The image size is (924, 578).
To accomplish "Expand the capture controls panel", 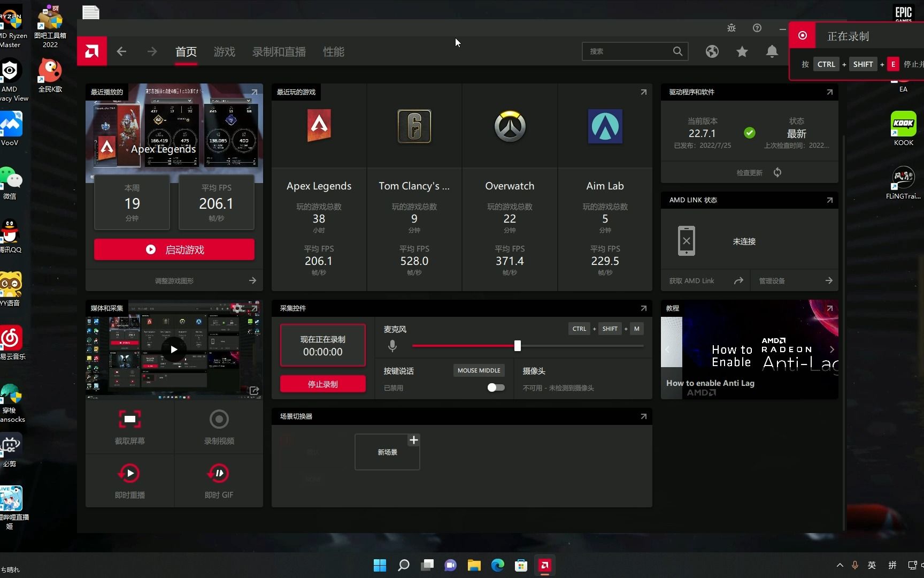I will click(x=643, y=308).
